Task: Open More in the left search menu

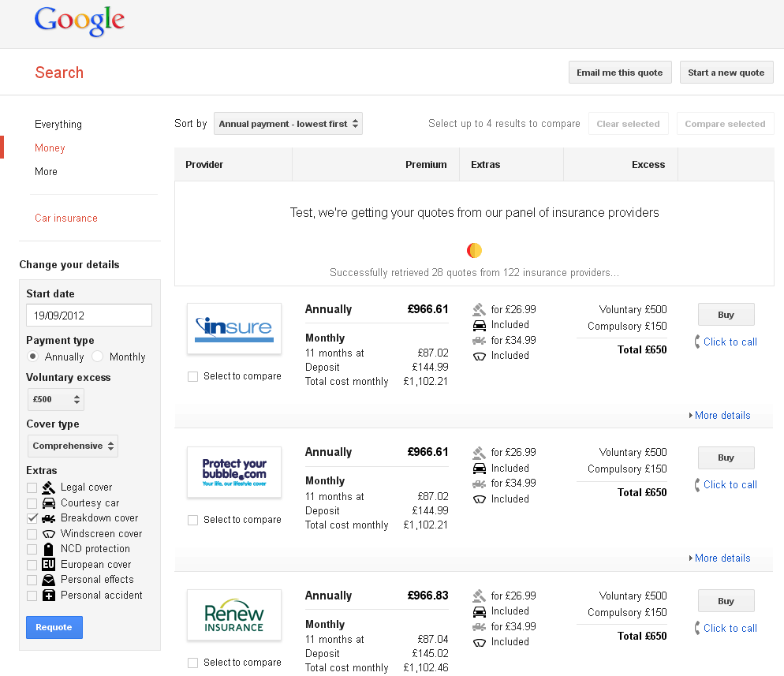Action: point(46,171)
